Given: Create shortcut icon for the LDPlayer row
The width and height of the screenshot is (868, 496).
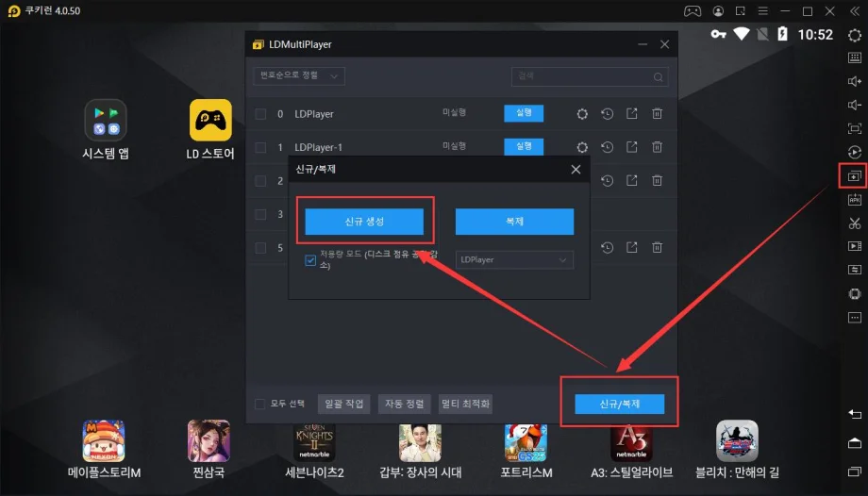Looking at the screenshot, I should [631, 113].
